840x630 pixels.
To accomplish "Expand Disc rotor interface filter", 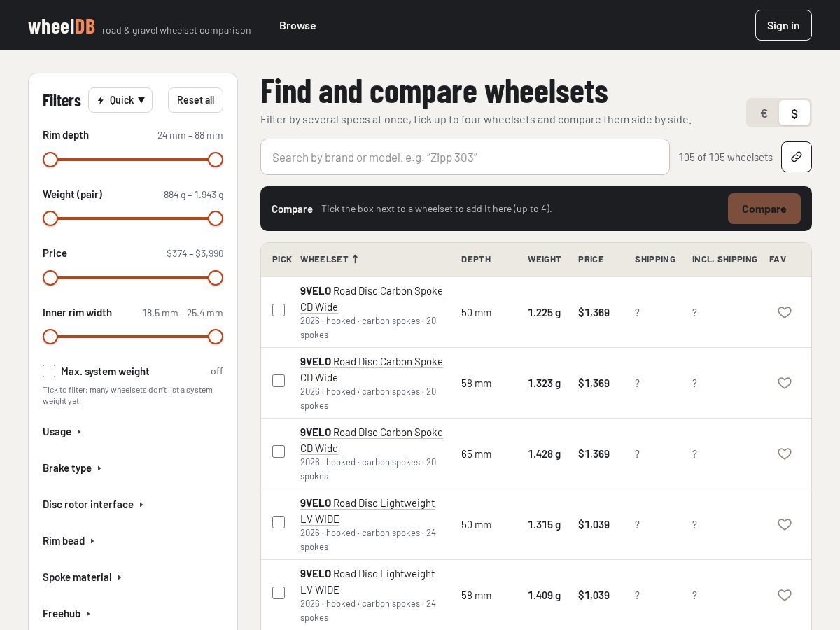I will 93,505.
